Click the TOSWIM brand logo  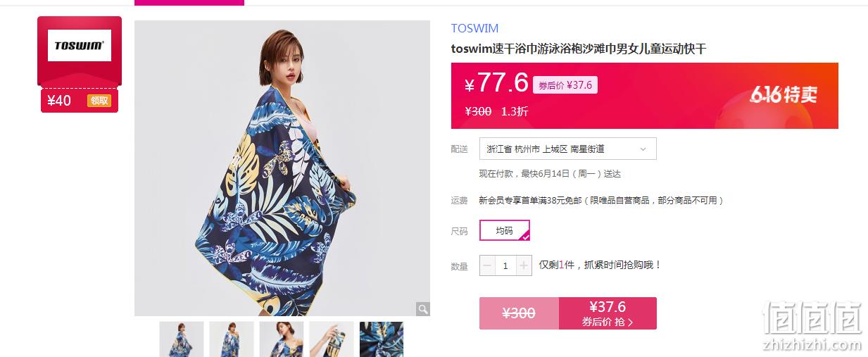click(x=80, y=46)
